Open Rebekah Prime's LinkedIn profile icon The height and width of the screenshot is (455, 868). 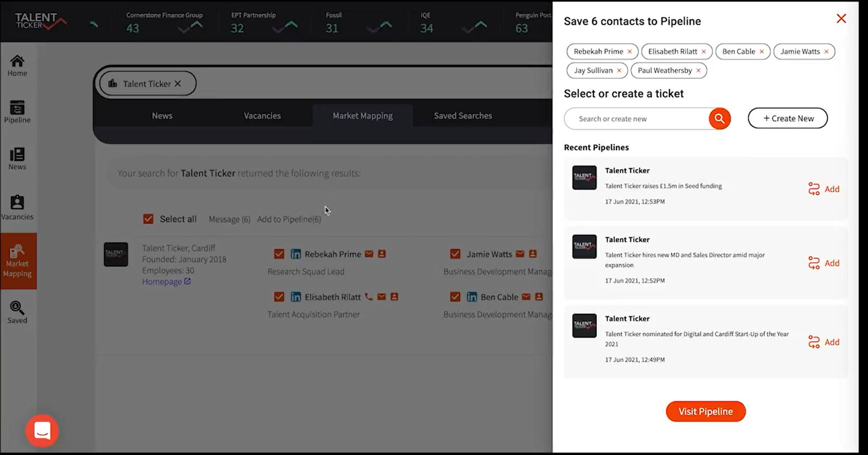[296, 254]
